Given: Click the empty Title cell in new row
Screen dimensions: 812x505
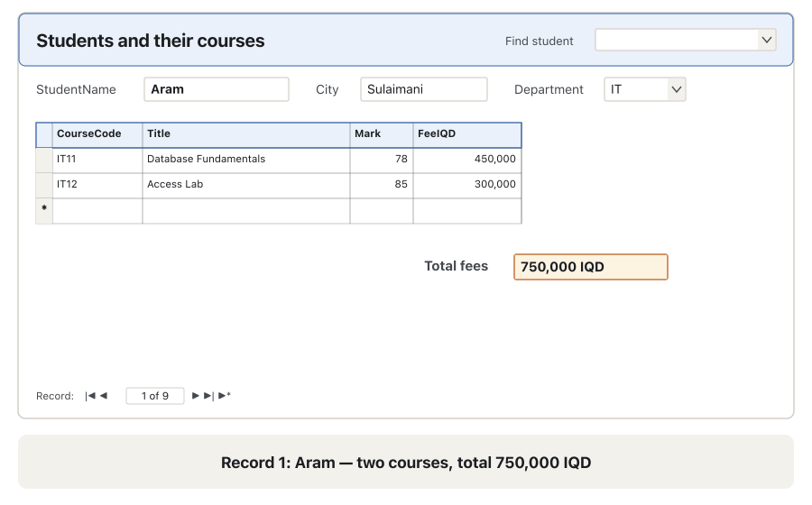Looking at the screenshot, I should coord(246,211).
